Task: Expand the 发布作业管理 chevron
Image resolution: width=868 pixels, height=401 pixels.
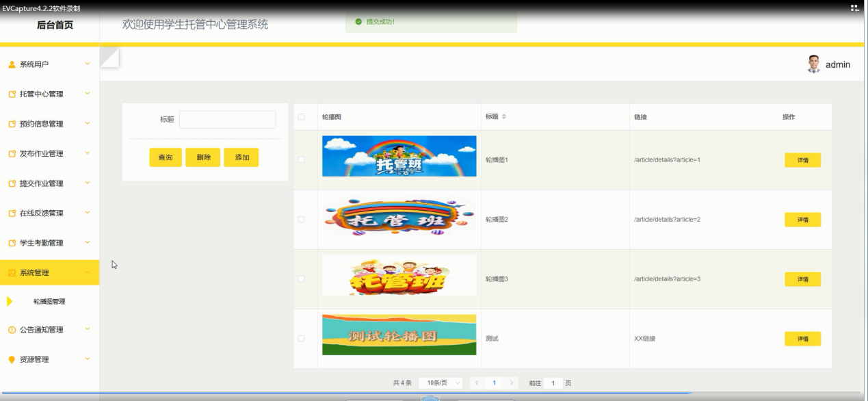Action: click(x=87, y=153)
